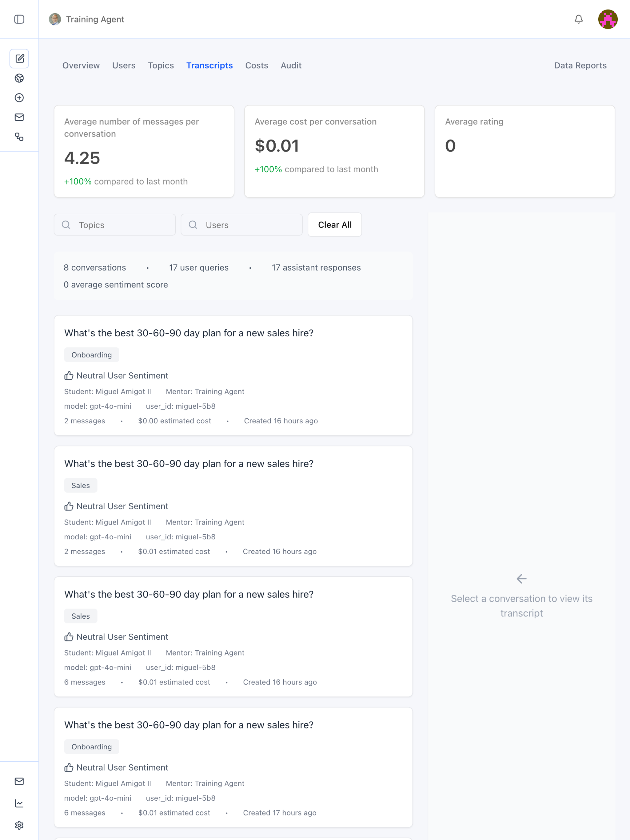Open the workflow nodes icon in sidebar
Viewport: 630px width, 840px height.
19,137
